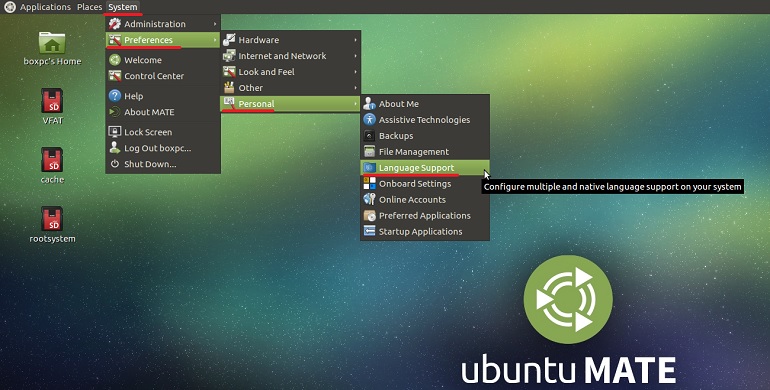Click the Look and Feel icon
This screenshot has width=770, height=390.
[229, 72]
